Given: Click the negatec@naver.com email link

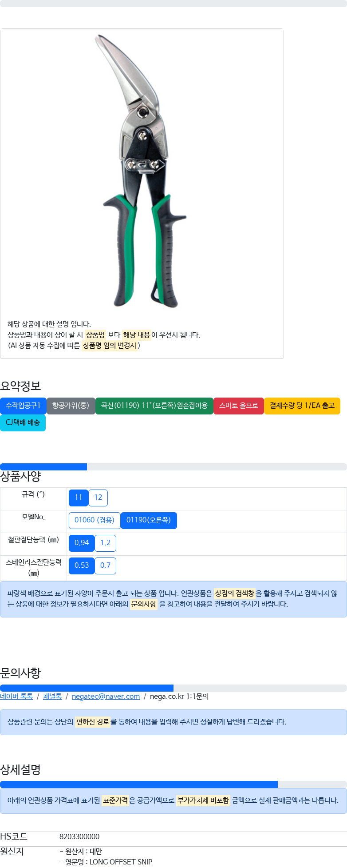Looking at the screenshot, I should (x=106, y=697).
